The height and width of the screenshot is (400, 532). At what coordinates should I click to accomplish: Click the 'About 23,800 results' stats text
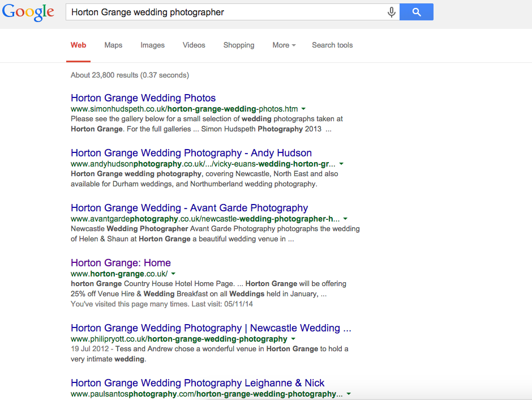(x=130, y=75)
